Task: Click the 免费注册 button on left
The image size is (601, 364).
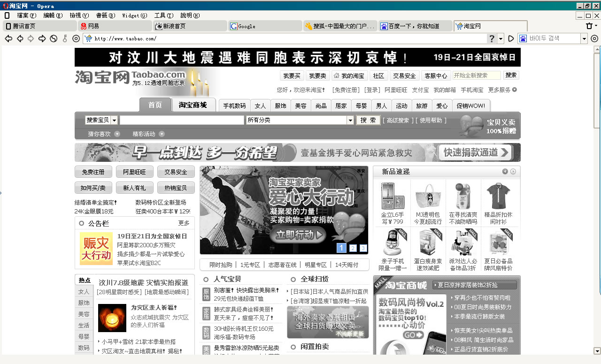Action: [93, 172]
